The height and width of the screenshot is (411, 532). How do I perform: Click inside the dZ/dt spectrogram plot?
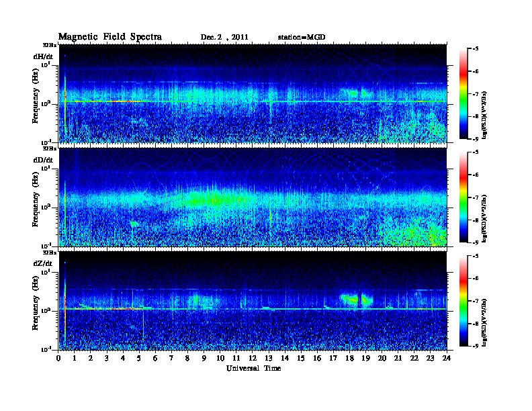[253, 300]
